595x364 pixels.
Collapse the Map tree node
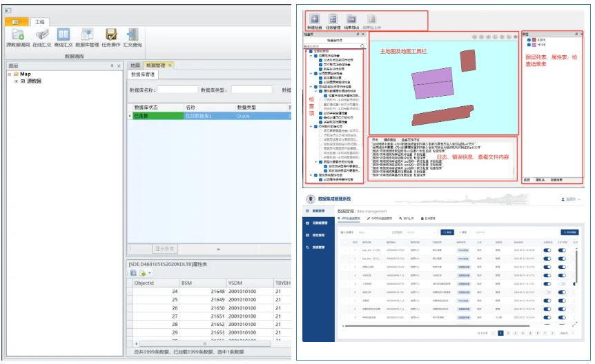click(x=10, y=74)
